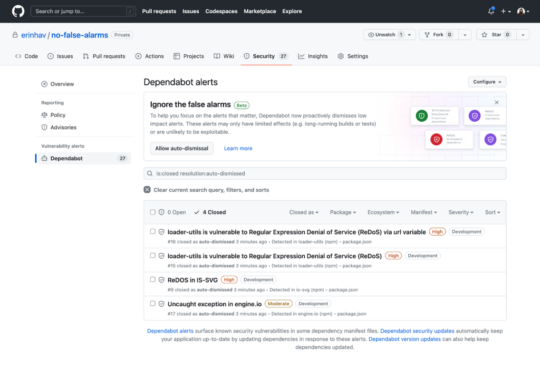Click the shield icon of engine.io alert
Screen dimensions: 540x370
point(161,304)
